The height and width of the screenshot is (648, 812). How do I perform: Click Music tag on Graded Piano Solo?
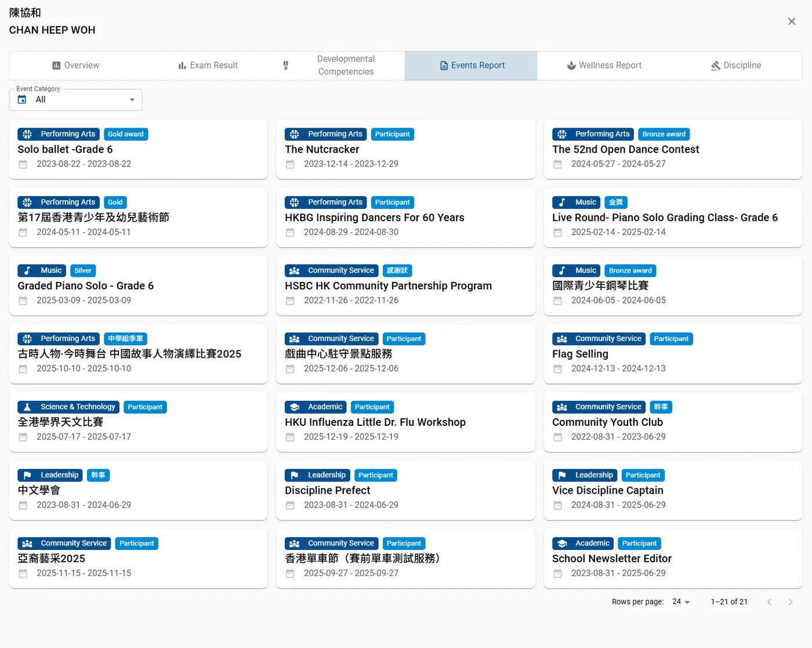(42, 270)
